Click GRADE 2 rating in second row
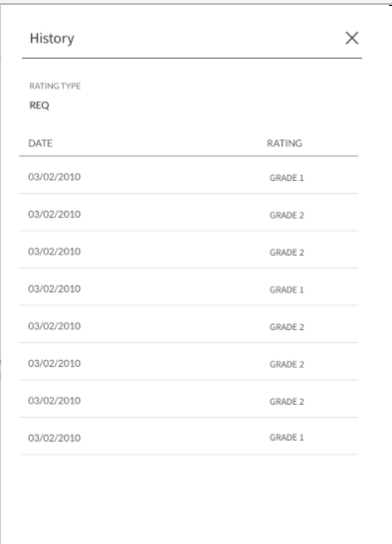This screenshot has height=544, width=392. pos(287,215)
